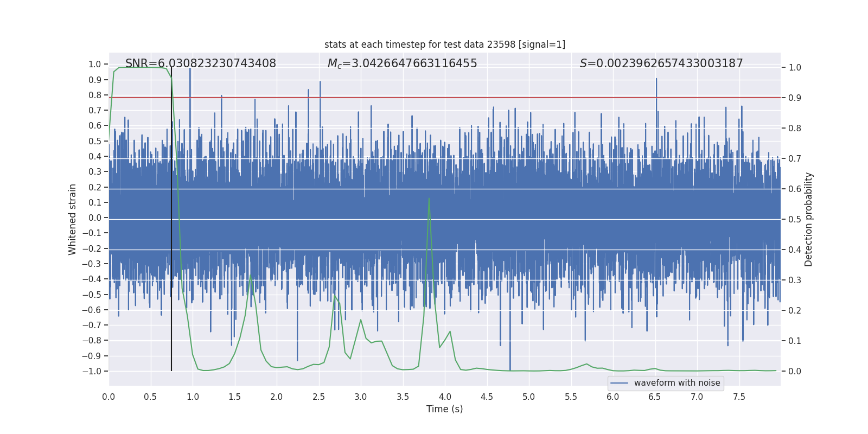
Task: Click the 'Detection probability' right axis label
Action: [809, 219]
